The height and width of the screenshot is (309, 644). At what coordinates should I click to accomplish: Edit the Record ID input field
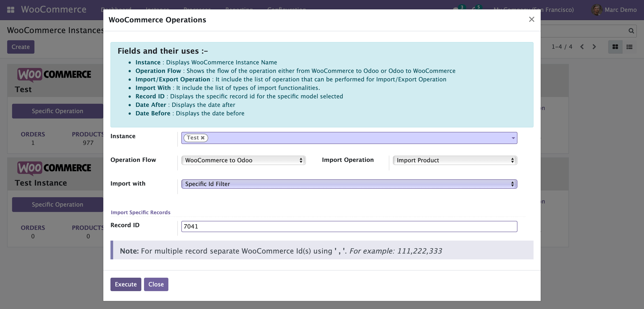click(x=349, y=226)
